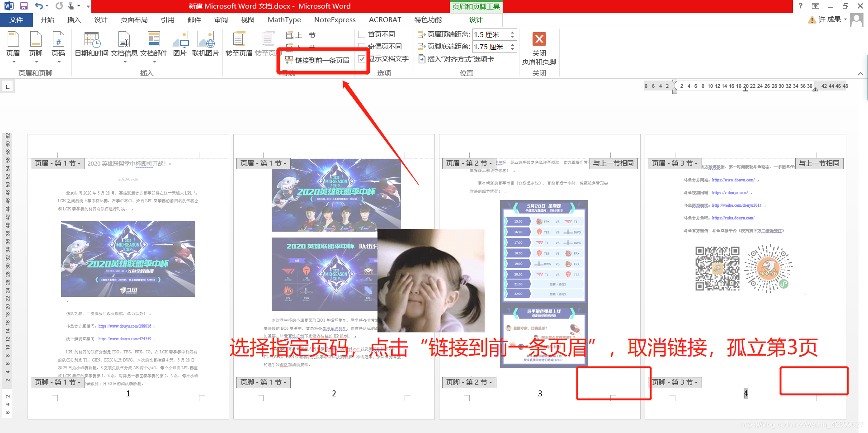Screen dimensions: 868x433
Task: Click highlighted page number 4 in footer
Action: click(746, 394)
